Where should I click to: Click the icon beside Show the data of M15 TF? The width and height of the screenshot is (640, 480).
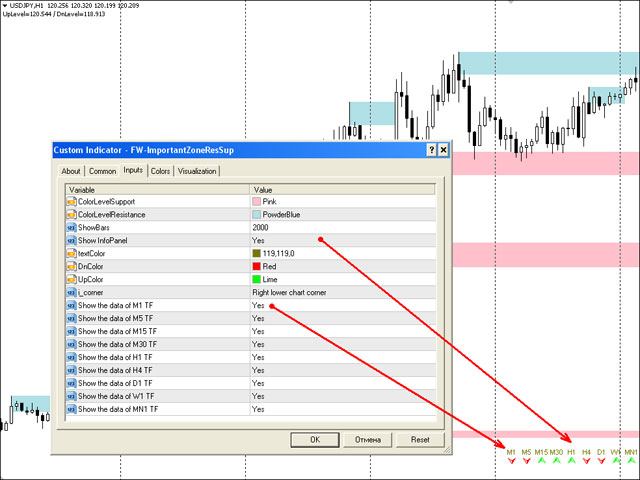(x=71, y=331)
